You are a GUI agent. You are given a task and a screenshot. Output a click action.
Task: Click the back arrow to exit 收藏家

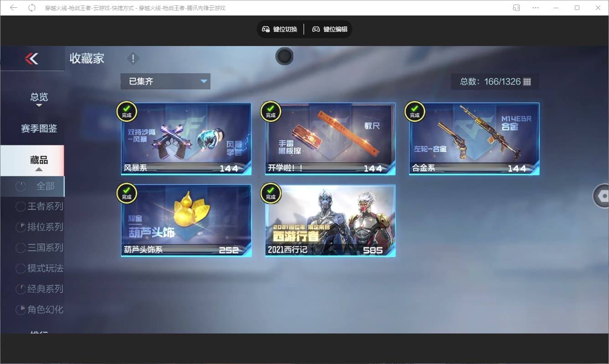32,59
